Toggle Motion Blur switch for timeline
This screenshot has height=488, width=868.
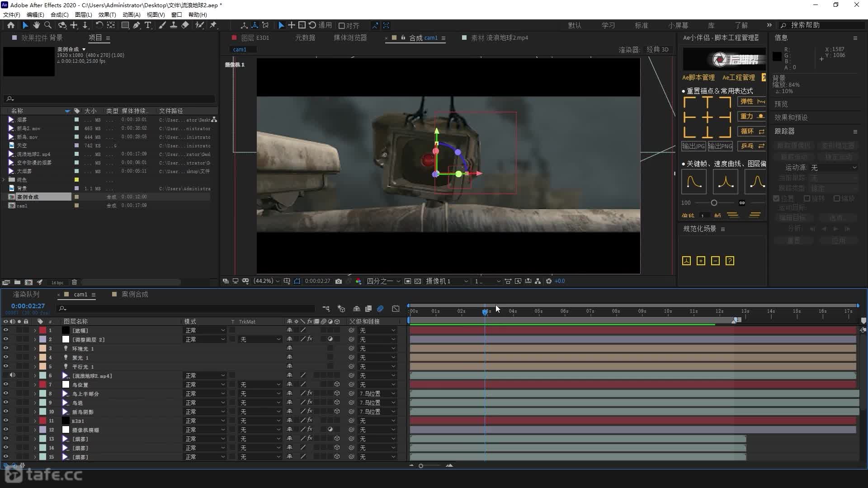380,309
